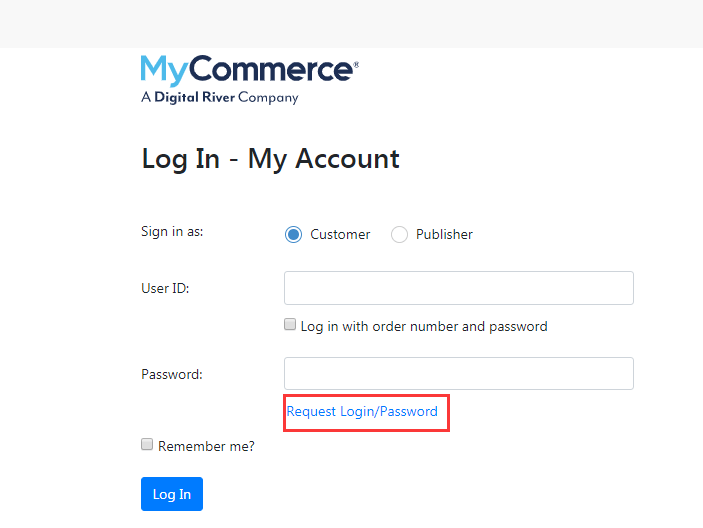Click the 'User ID:' field label
Screen dimensions: 703x528
(x=165, y=288)
